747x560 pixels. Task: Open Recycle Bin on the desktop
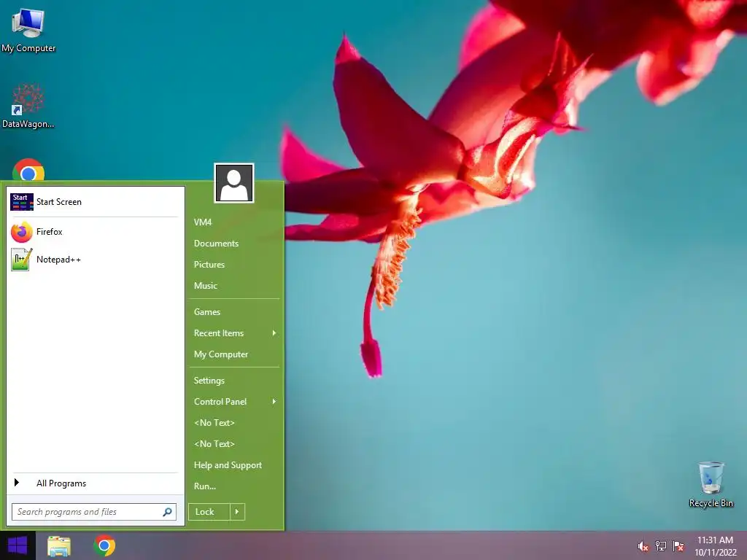point(711,484)
